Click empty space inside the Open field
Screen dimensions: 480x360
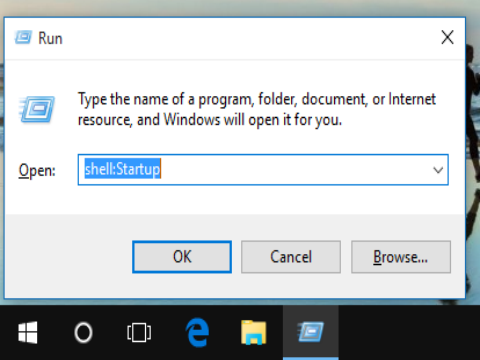click(293, 170)
